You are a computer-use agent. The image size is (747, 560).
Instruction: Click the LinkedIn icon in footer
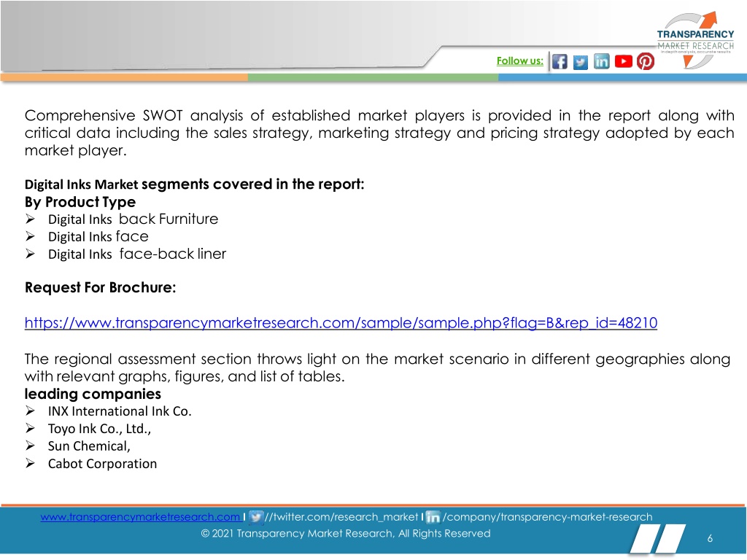433,517
